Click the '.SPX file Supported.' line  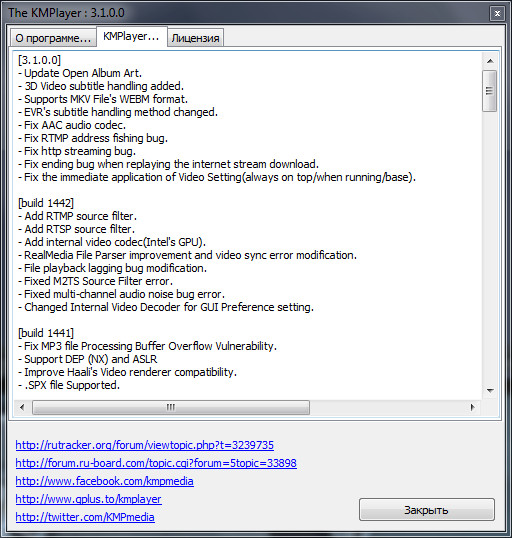pyautogui.click(x=69, y=385)
